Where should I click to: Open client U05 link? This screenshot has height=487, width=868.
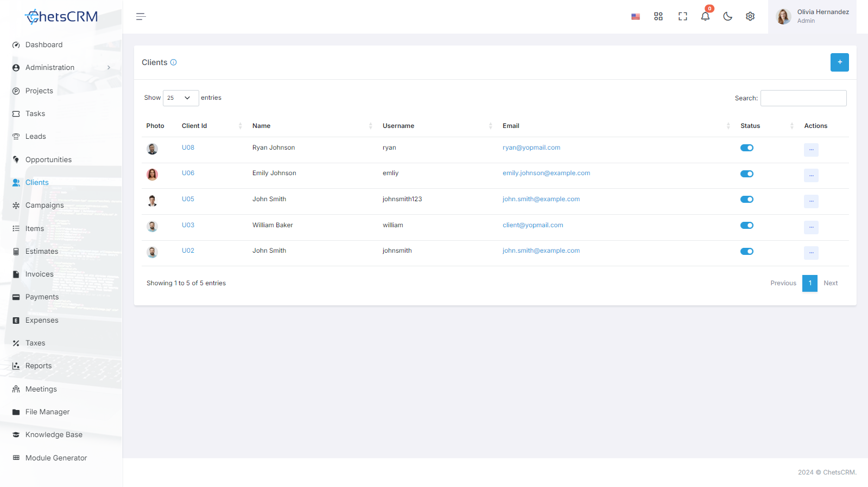(x=188, y=199)
